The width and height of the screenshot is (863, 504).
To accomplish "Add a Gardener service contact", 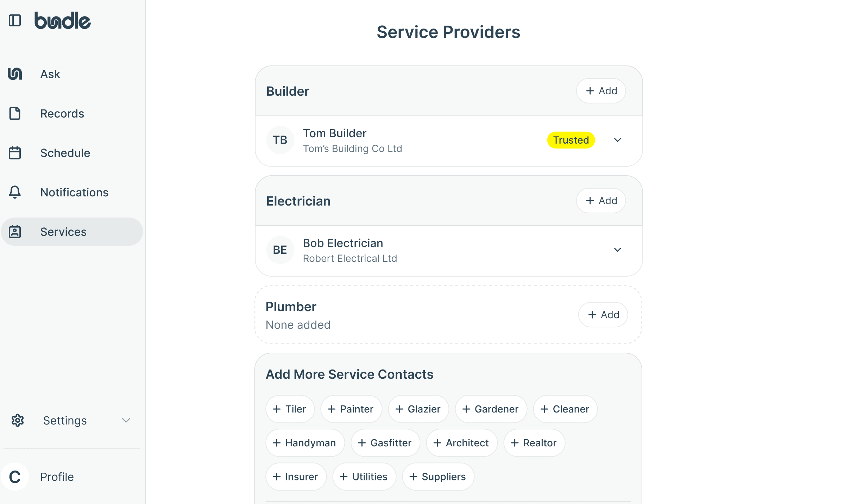I will click(491, 409).
